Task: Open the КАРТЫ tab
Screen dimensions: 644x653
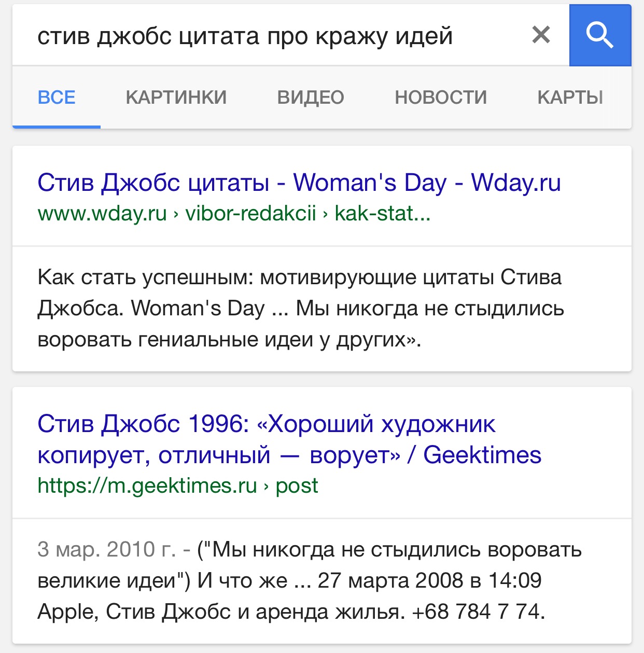Action: [x=570, y=97]
